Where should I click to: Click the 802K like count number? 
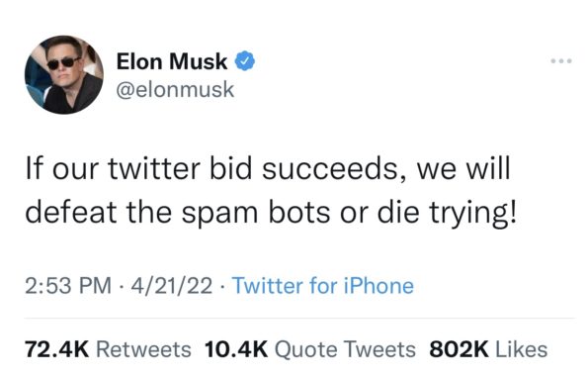point(459,349)
